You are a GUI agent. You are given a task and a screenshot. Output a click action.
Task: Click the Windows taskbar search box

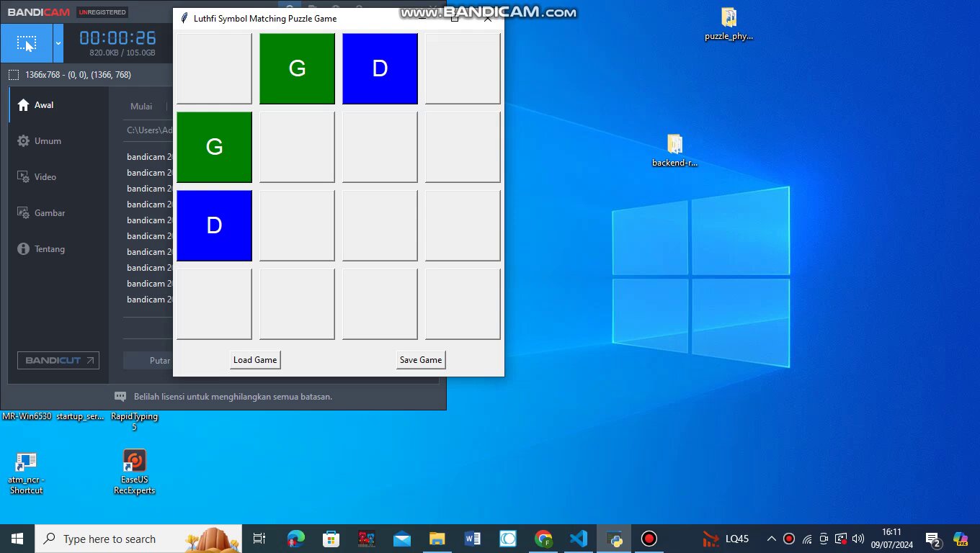click(138, 539)
